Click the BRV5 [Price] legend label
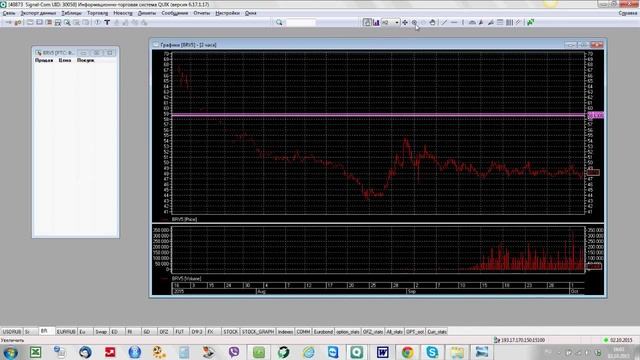This screenshot has height=360, width=640. tap(184, 219)
